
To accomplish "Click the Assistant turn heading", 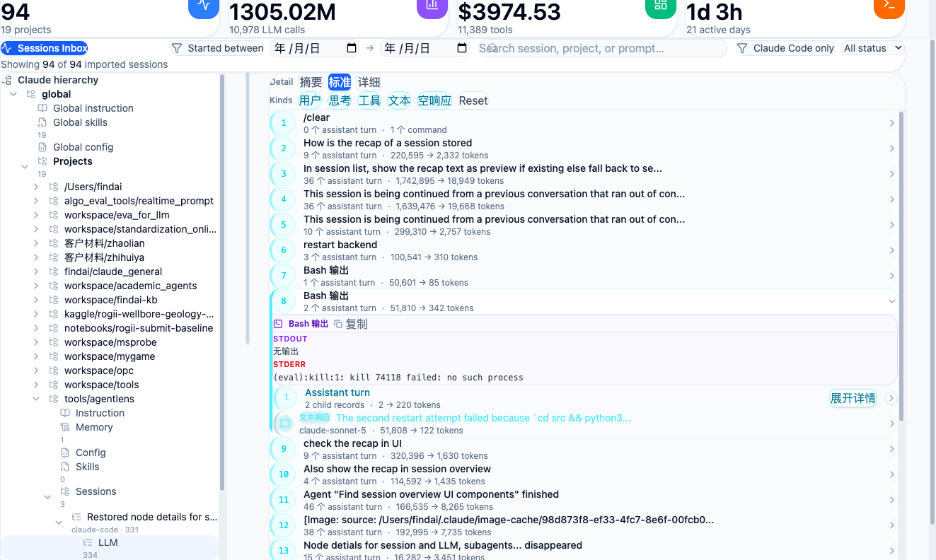I will point(337,392).
